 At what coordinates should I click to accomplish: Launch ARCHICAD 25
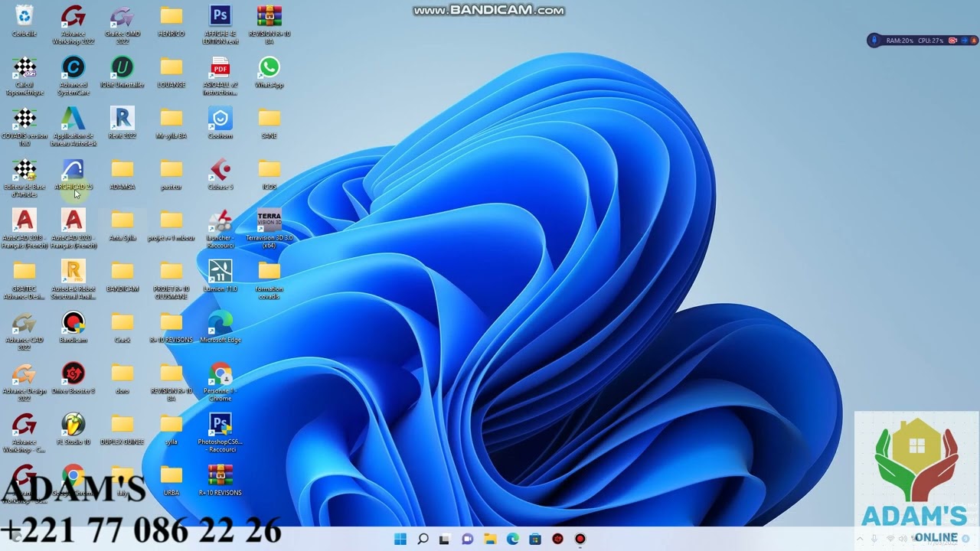coord(73,175)
